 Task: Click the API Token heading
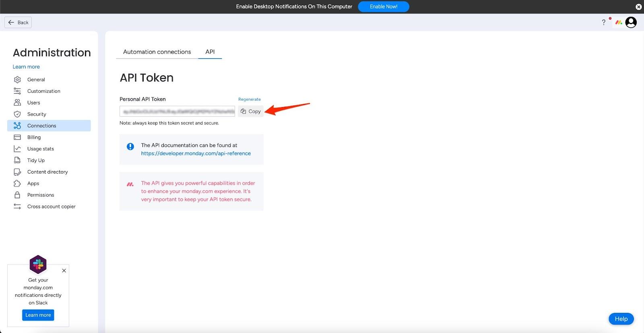tap(147, 78)
